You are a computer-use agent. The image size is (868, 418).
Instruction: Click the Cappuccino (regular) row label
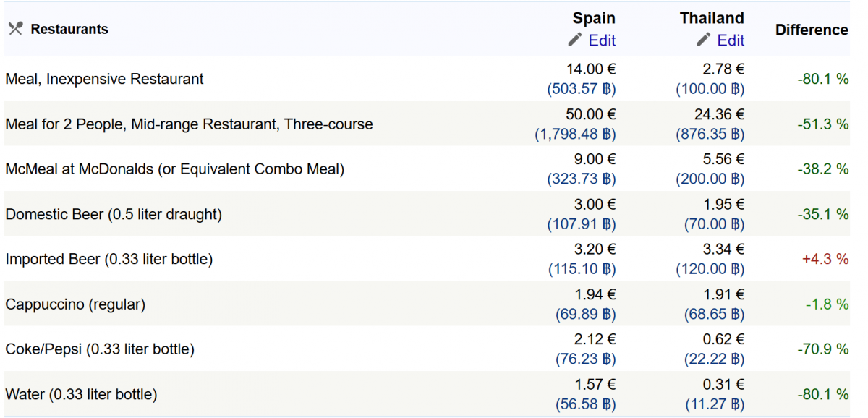75,304
